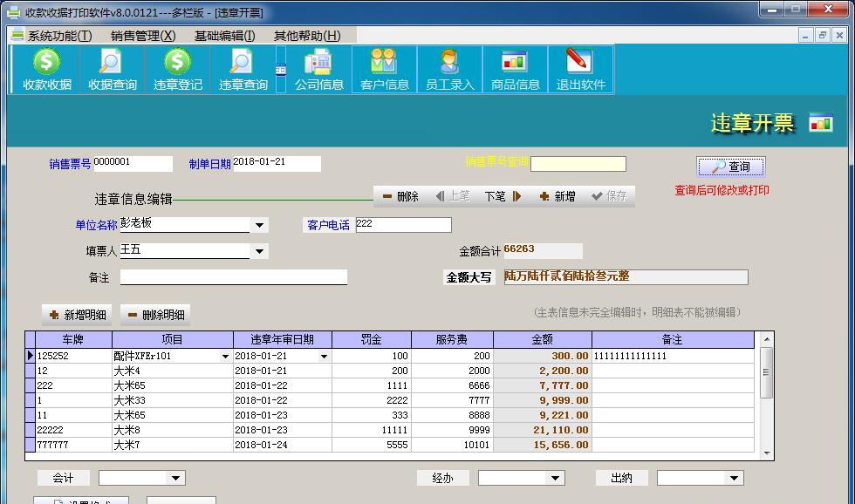Open 收据查询 from the toolbar
This screenshot has height=504, width=855.
112,69
